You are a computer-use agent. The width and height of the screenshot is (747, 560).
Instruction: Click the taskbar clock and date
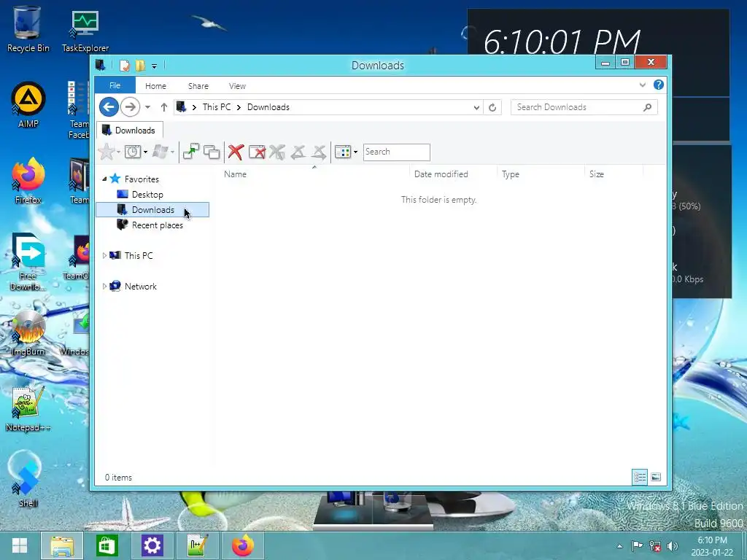point(712,546)
